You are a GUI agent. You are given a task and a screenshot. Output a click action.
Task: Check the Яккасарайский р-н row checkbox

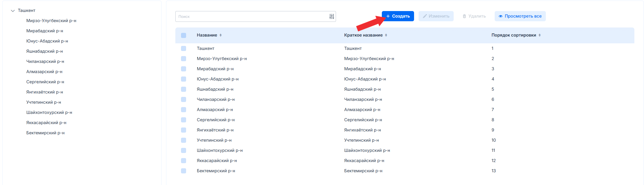tap(184, 161)
